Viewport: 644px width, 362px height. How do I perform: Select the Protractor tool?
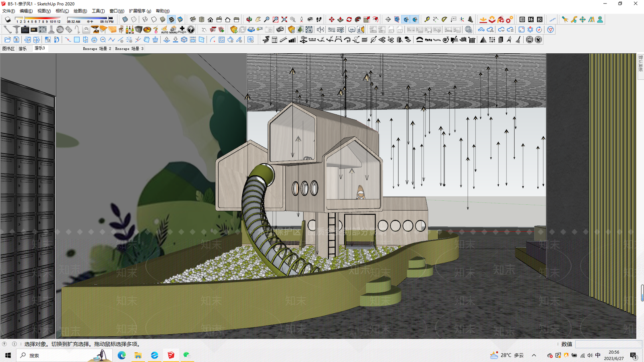coord(444,19)
